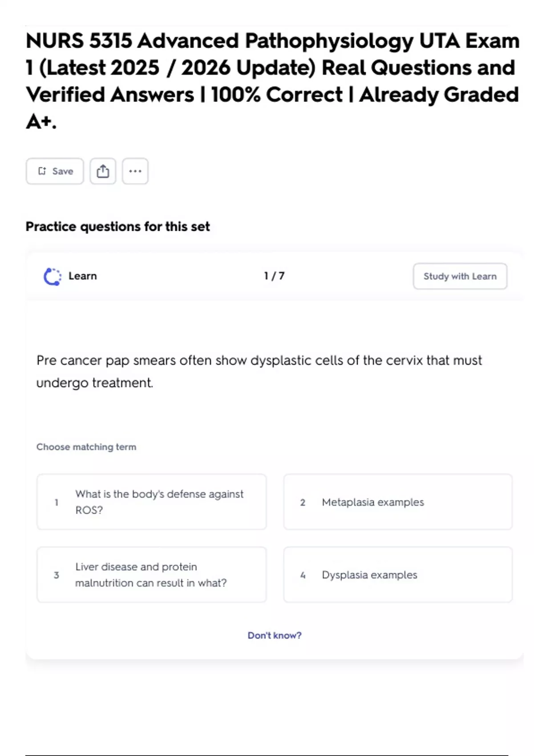The width and height of the screenshot is (534, 756).
Task: Select the Learn label
Action: pos(83,276)
